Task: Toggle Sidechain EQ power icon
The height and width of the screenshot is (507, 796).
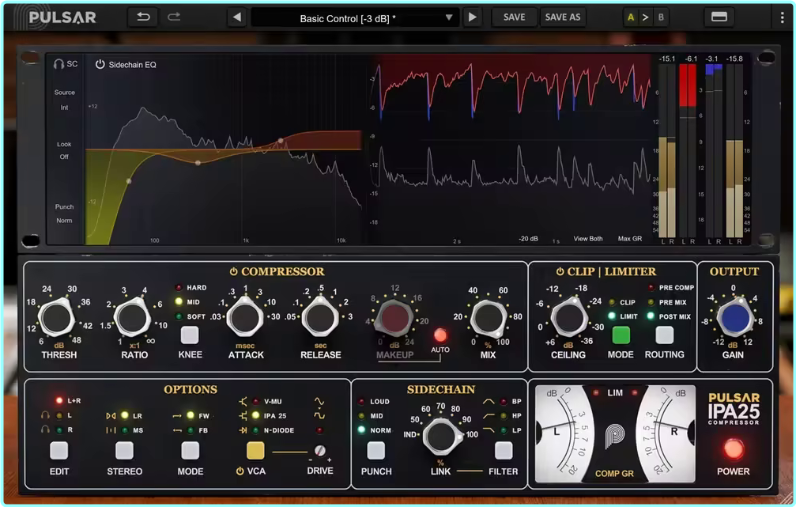Action: [100, 64]
